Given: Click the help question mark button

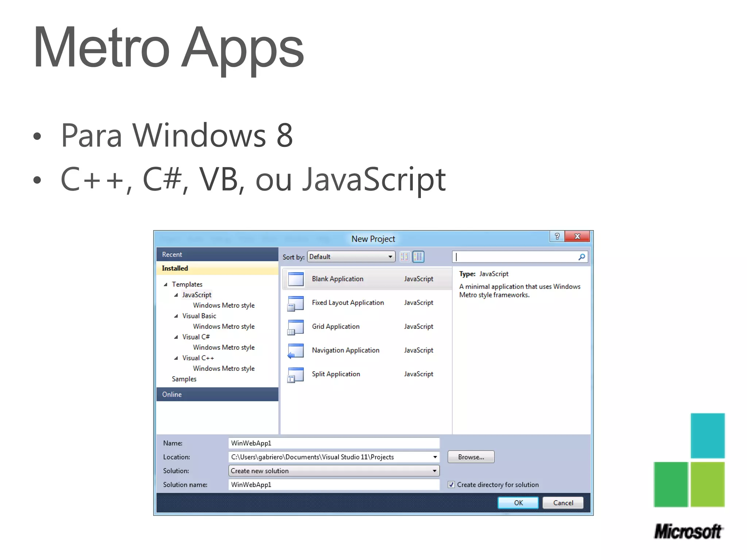Looking at the screenshot, I should [557, 236].
